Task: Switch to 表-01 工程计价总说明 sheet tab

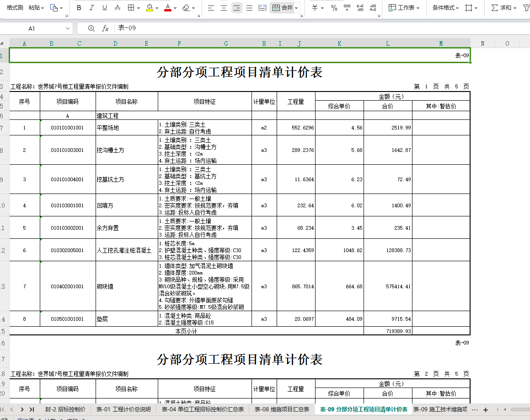Action: [x=123, y=409]
